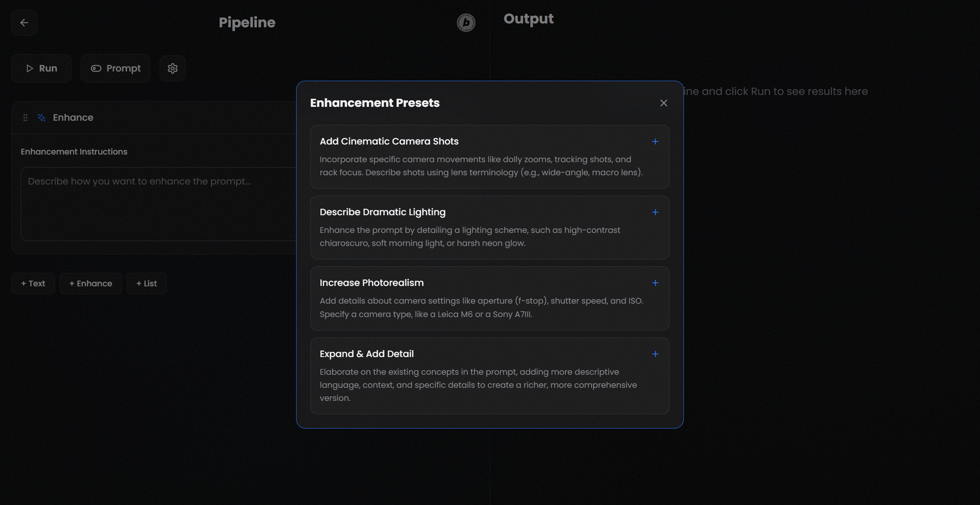The image size is (980, 505).
Task: Add a new Enhance block
Action: click(91, 284)
